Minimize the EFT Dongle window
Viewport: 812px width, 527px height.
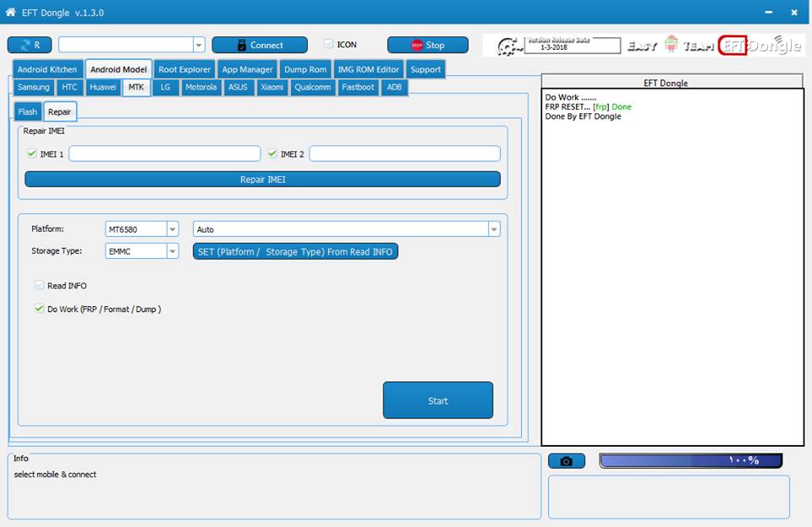[x=769, y=12]
